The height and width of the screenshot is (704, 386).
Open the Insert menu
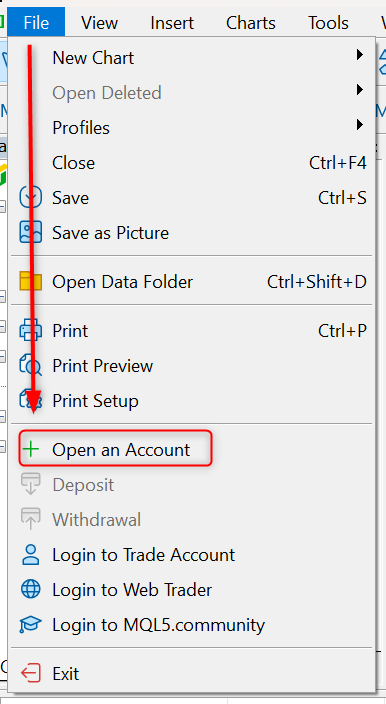(172, 22)
